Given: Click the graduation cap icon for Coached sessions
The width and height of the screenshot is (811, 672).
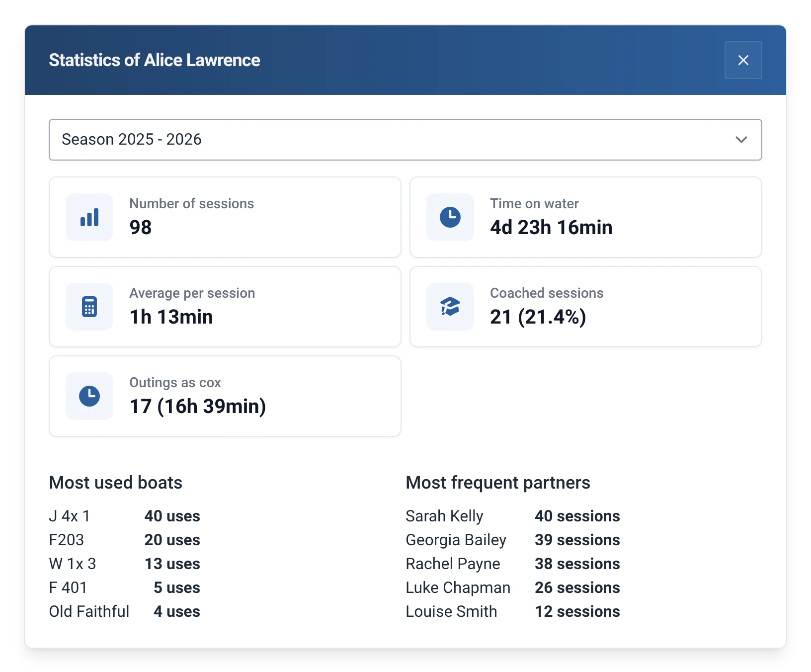Looking at the screenshot, I should point(450,307).
